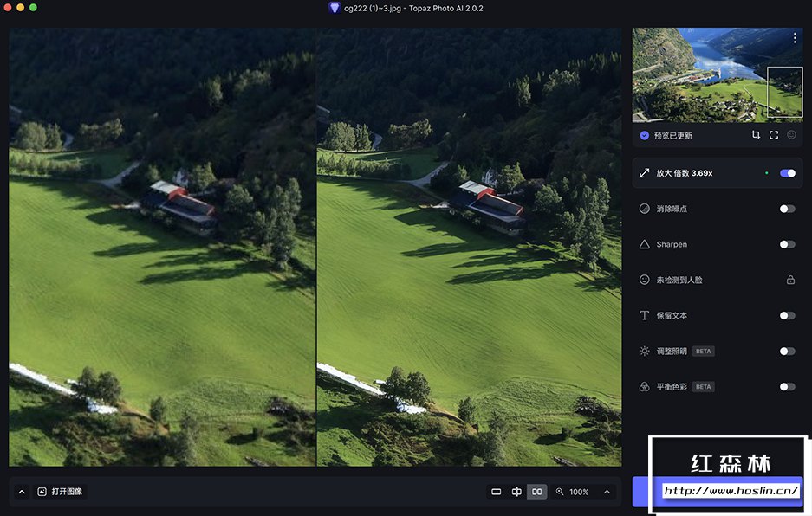This screenshot has height=516, width=812.
Task: Select single view layout icon
Action: click(496, 492)
